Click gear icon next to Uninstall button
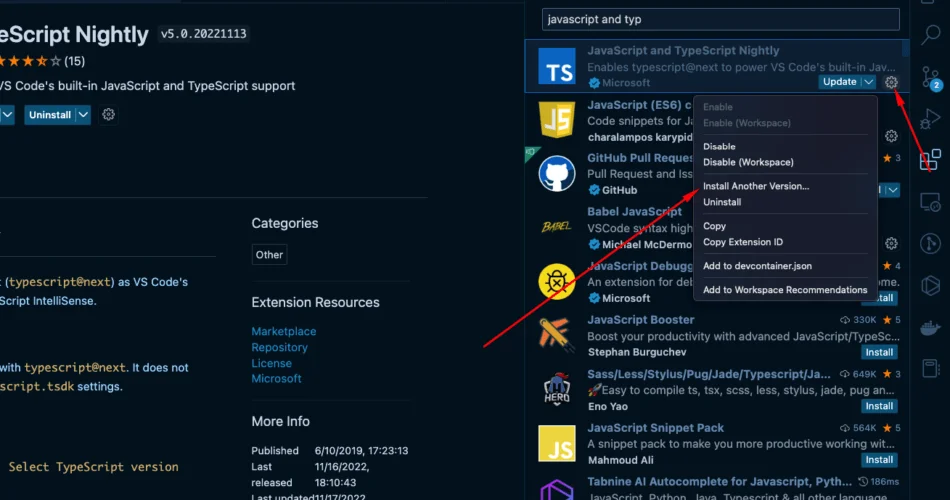 tap(108, 115)
